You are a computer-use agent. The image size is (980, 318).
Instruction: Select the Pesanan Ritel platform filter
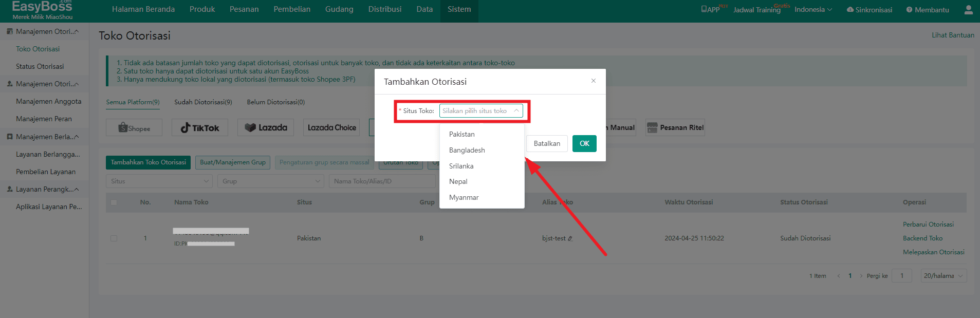675,127
